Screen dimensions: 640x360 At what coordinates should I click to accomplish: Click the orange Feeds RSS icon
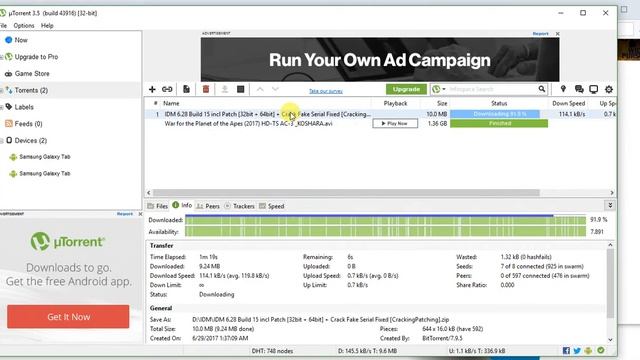(x=9, y=124)
